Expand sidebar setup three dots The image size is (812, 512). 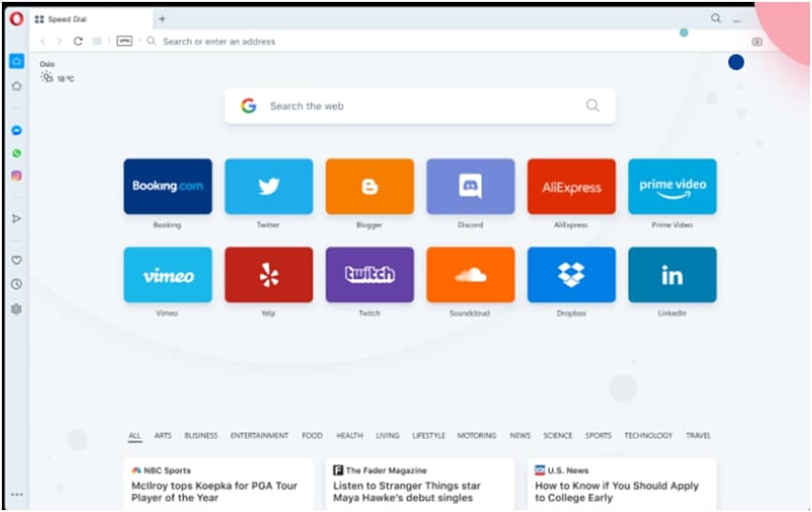(x=17, y=494)
